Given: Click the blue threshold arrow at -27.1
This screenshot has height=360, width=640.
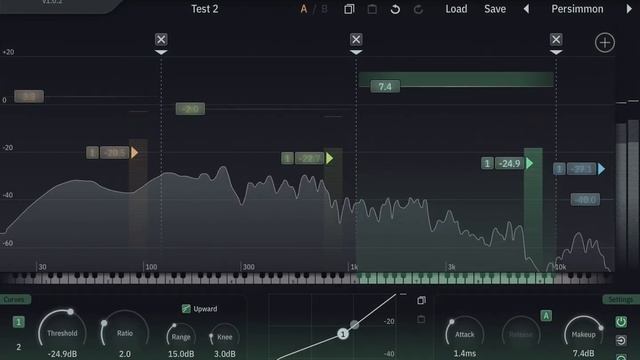Looking at the screenshot, I should (601, 169).
